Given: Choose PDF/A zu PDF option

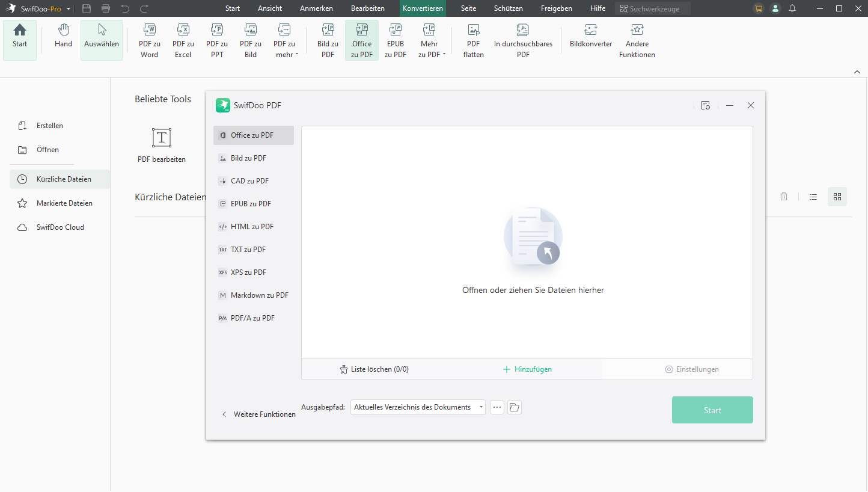Looking at the screenshot, I should click(254, 318).
